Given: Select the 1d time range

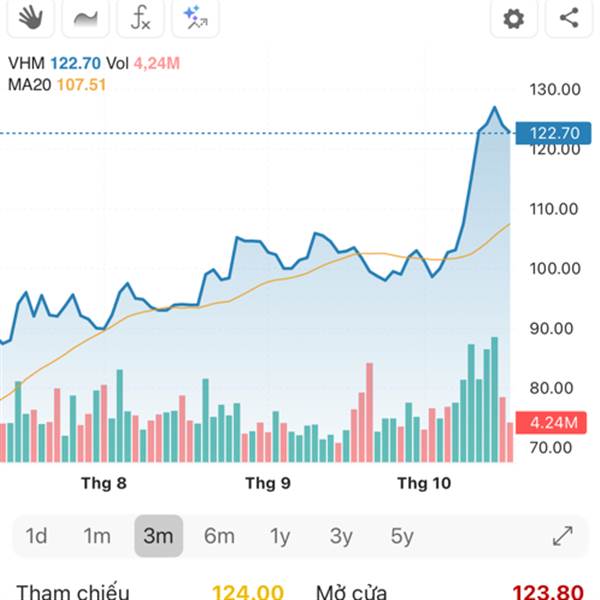Looking at the screenshot, I should (x=36, y=536).
